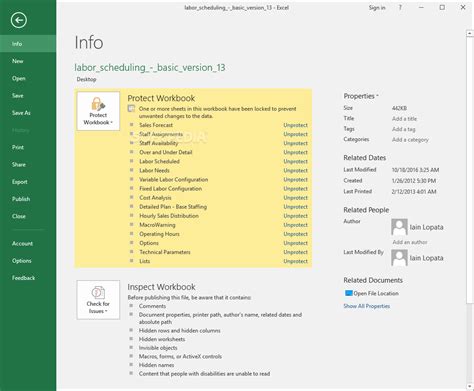Click the Comments inspection item
The width and height of the screenshot is (474, 391).
pos(152,306)
